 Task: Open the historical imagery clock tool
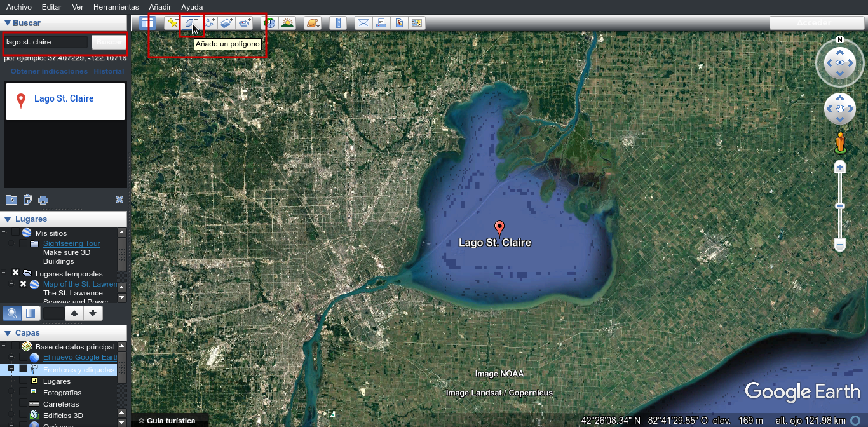coord(270,23)
